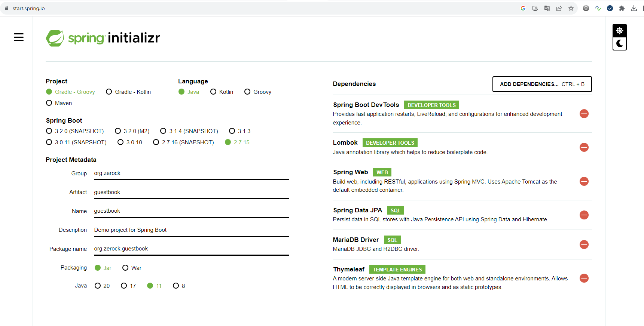Click install app icon in address bar
This screenshot has width=644, height=326.
coord(535,8)
